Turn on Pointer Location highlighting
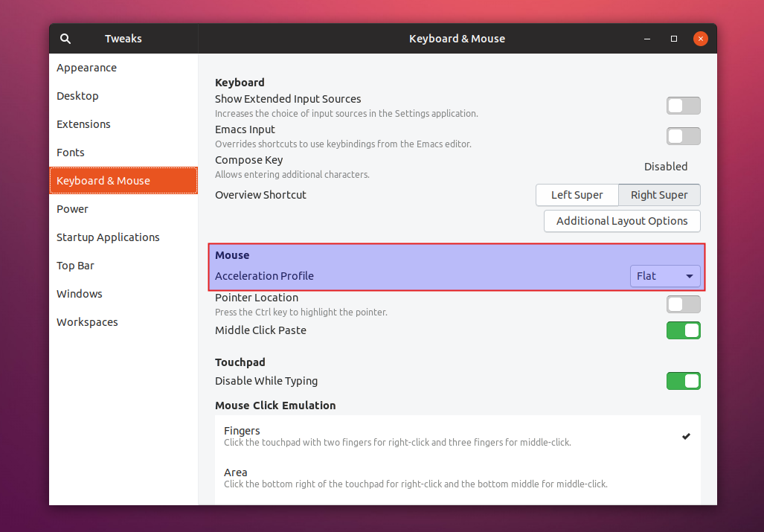Screen dimensions: 764x532 pyautogui.click(x=683, y=304)
